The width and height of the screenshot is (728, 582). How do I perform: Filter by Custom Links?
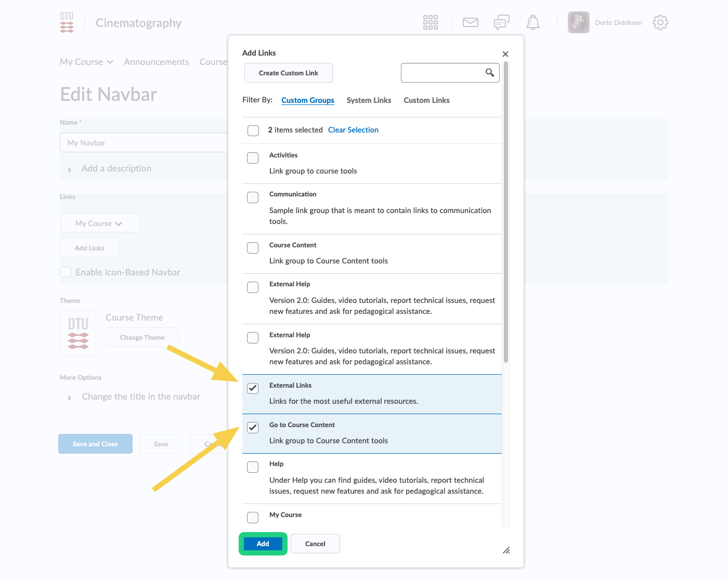(x=426, y=100)
